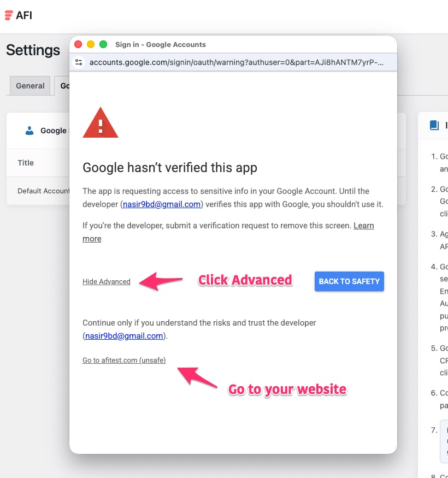Click the Google account person icon
This screenshot has height=478, width=448.
click(30, 131)
